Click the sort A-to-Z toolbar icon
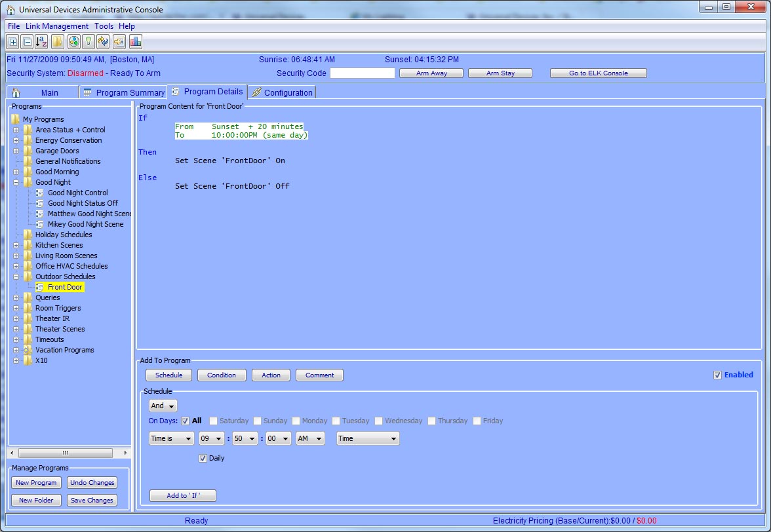 point(41,42)
